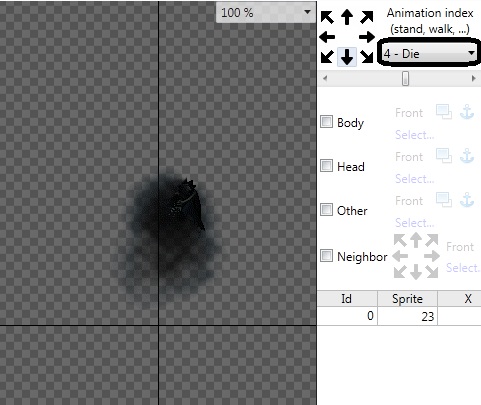The width and height of the screenshot is (481, 405).
Task: Select the Id cell with value 0
Action: point(347,316)
